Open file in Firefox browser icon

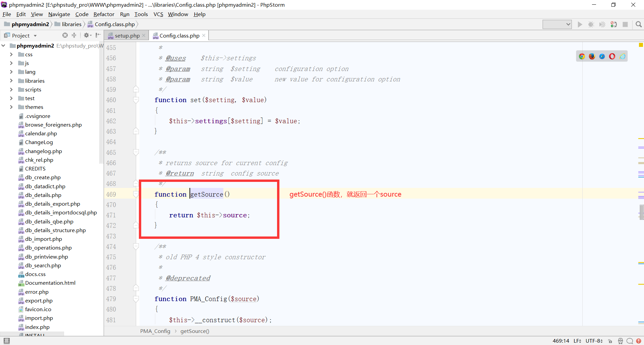[592, 56]
